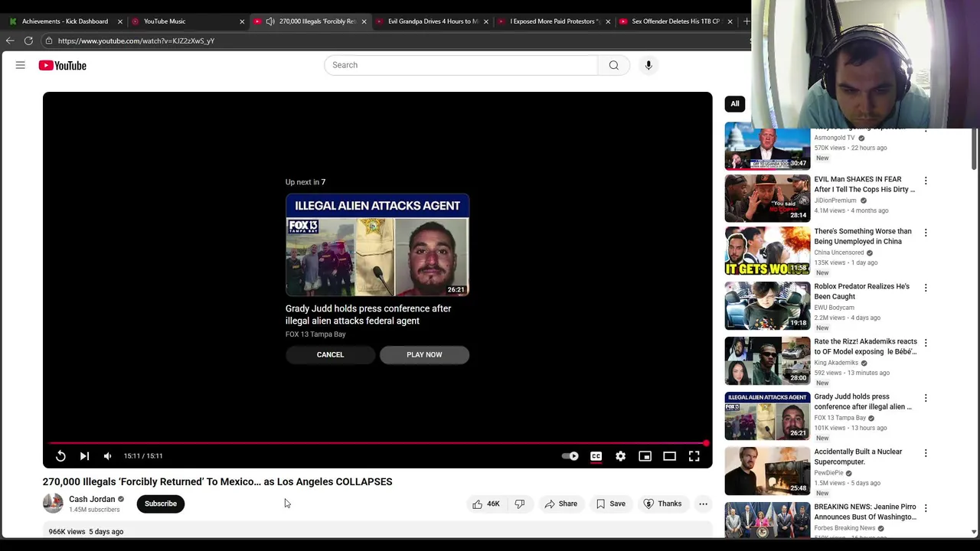This screenshot has width=980, height=551.
Task: Open options for Rate the Rizz video
Action: tap(926, 343)
